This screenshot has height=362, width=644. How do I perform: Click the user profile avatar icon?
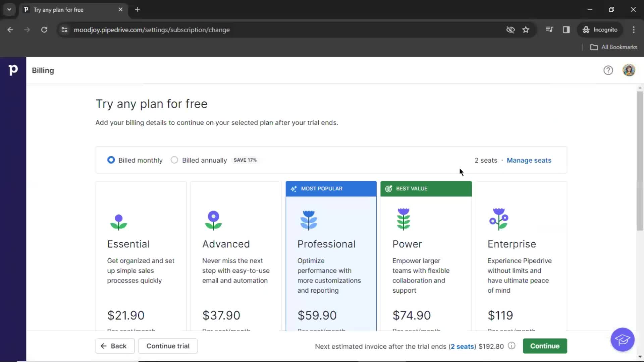(x=629, y=70)
